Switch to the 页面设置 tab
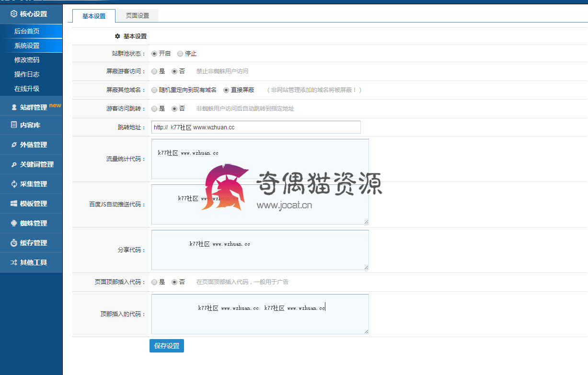The width and height of the screenshot is (588, 375). click(138, 16)
